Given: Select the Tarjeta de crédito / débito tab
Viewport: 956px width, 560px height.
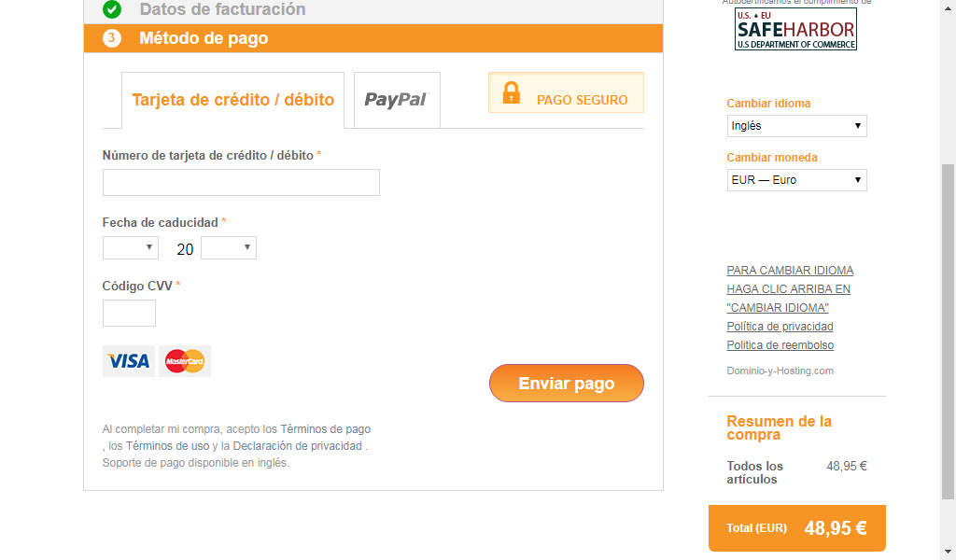Looking at the screenshot, I should 232,100.
